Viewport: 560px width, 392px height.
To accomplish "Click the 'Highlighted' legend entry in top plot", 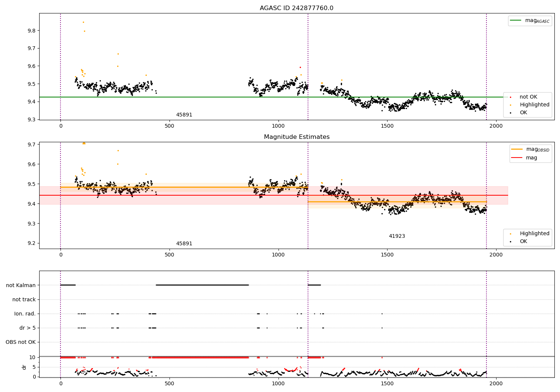I will [x=530, y=105].
